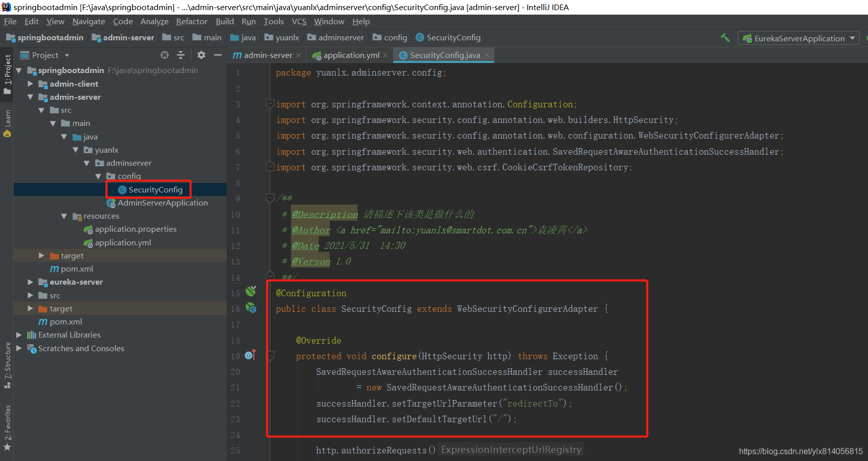Viewport: 868px width, 461px height.
Task: Click adminserver in the breadcrumb bar
Action: coord(341,37)
